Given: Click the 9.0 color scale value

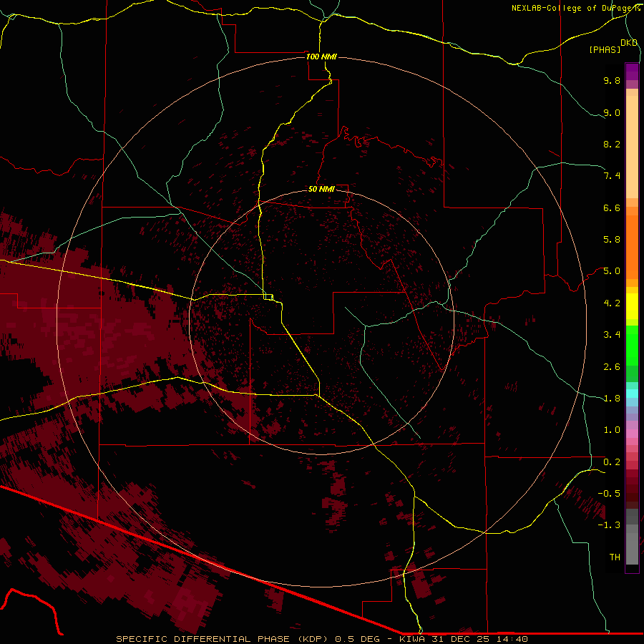Looking at the screenshot, I should point(612,112).
